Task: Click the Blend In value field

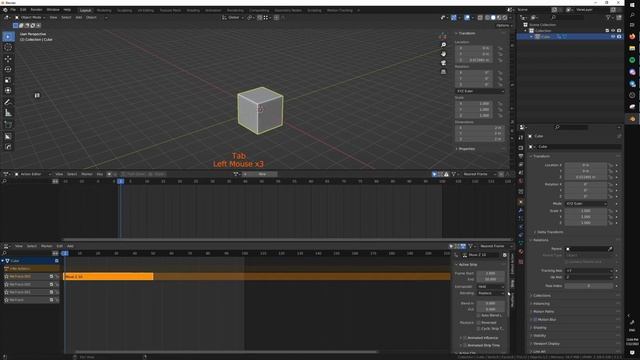Action: tap(491, 303)
